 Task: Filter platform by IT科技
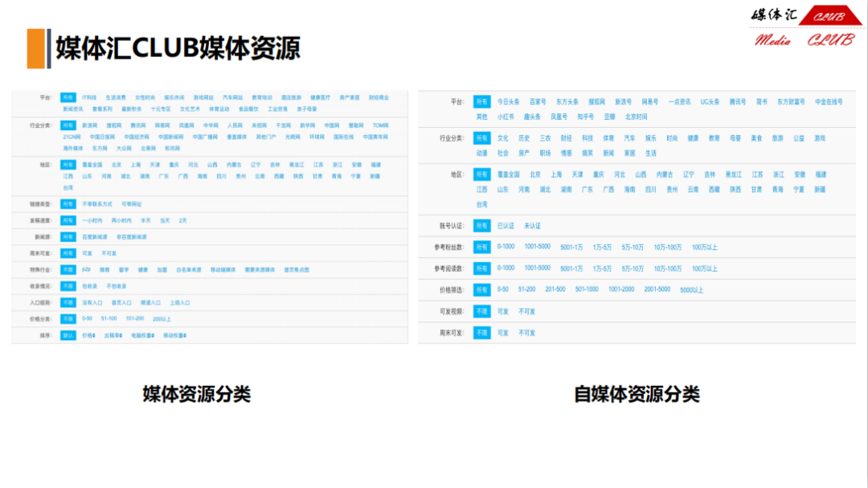[89, 97]
